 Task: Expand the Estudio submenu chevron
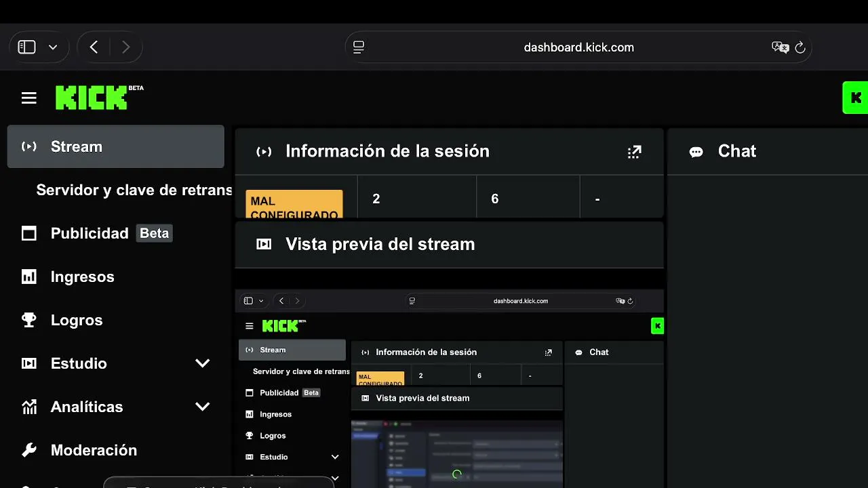pos(203,363)
